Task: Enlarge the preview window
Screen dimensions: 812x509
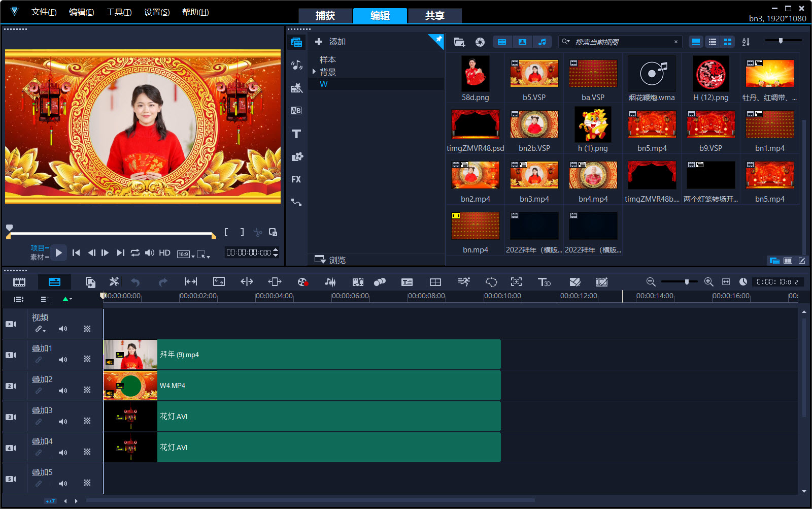Action: click(273, 232)
